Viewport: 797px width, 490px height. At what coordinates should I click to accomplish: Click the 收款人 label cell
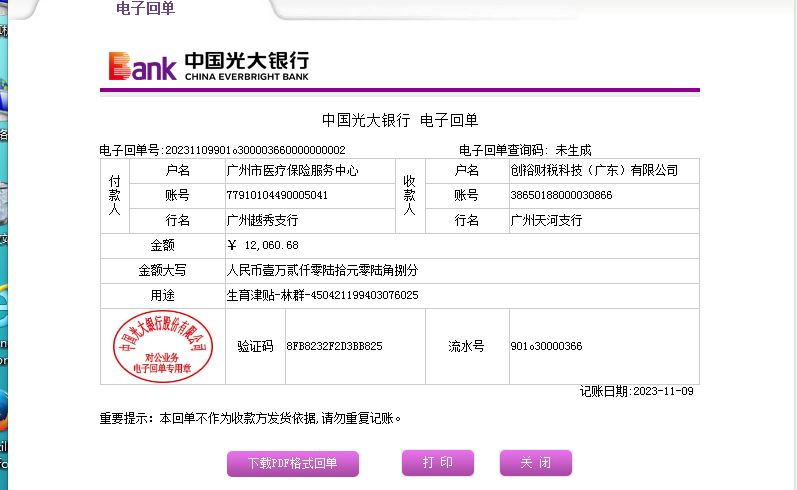tap(410, 196)
